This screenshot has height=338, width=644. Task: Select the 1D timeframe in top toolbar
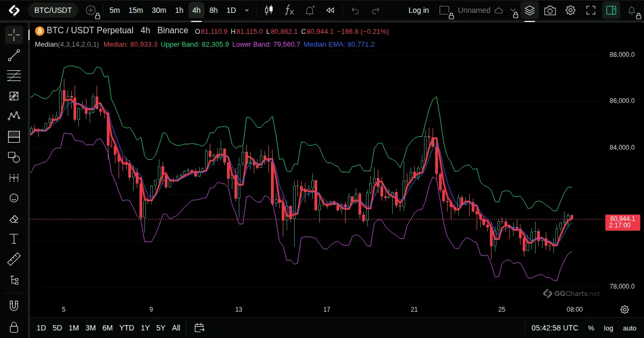pos(231,10)
